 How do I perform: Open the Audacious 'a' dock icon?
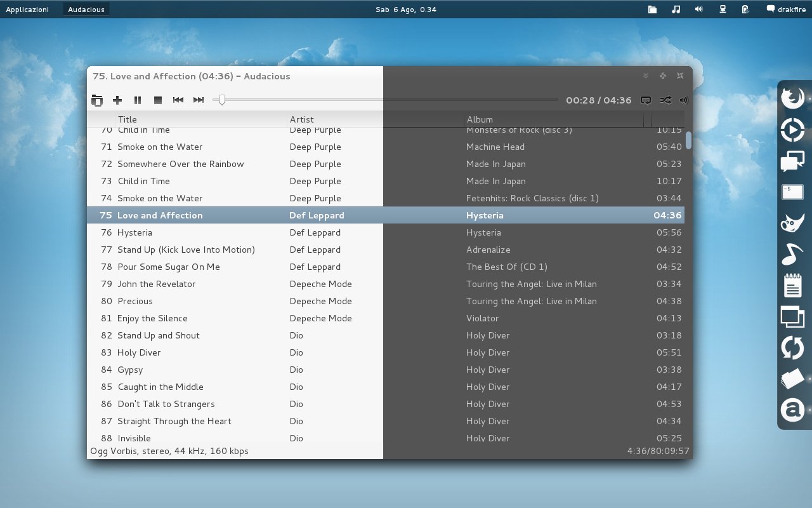792,410
